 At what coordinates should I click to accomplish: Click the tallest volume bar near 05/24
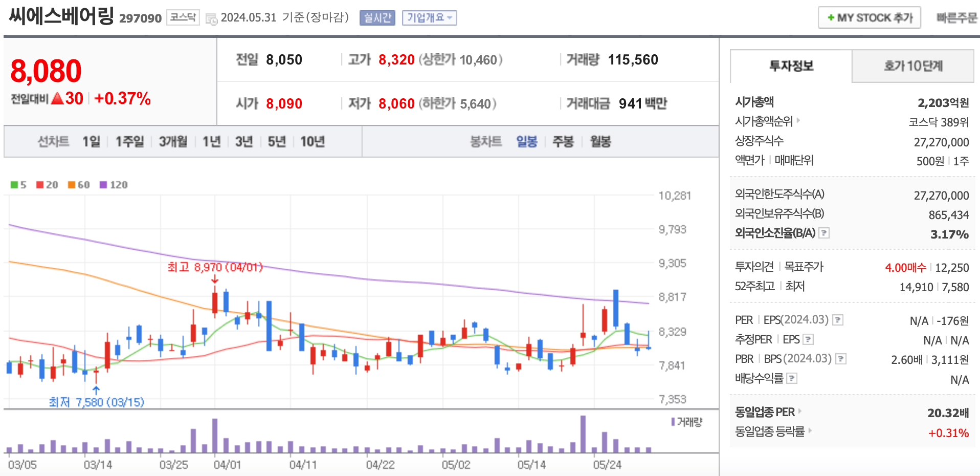[x=583, y=434]
